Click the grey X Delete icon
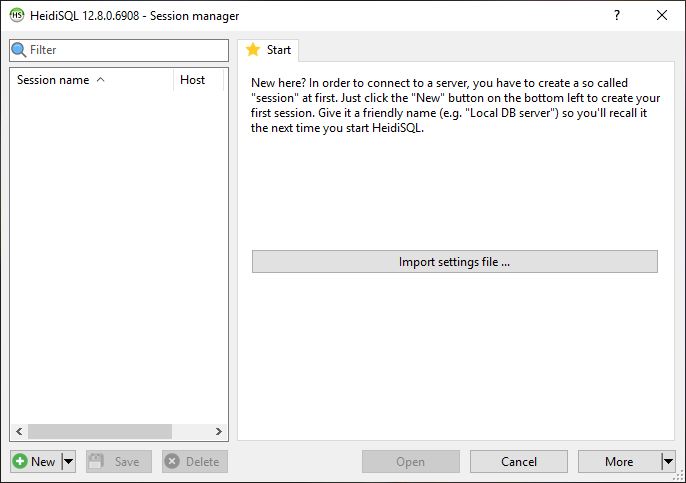The image size is (686, 483). click(172, 461)
